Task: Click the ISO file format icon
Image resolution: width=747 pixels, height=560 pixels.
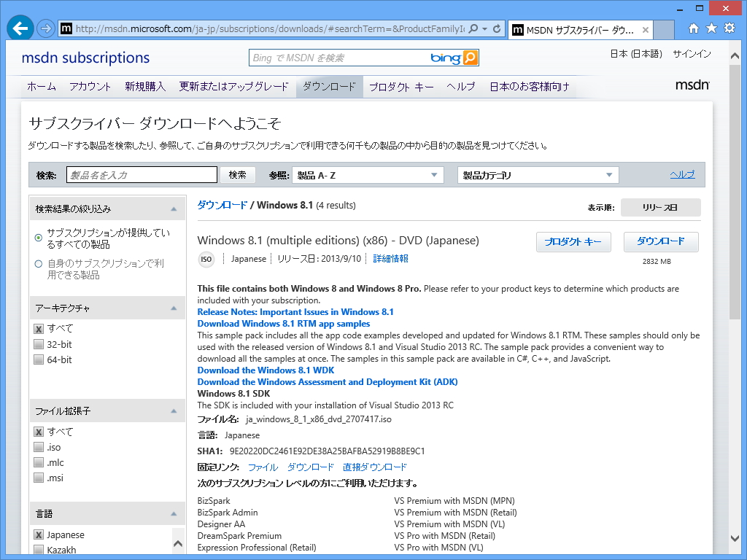Action: click(x=206, y=259)
